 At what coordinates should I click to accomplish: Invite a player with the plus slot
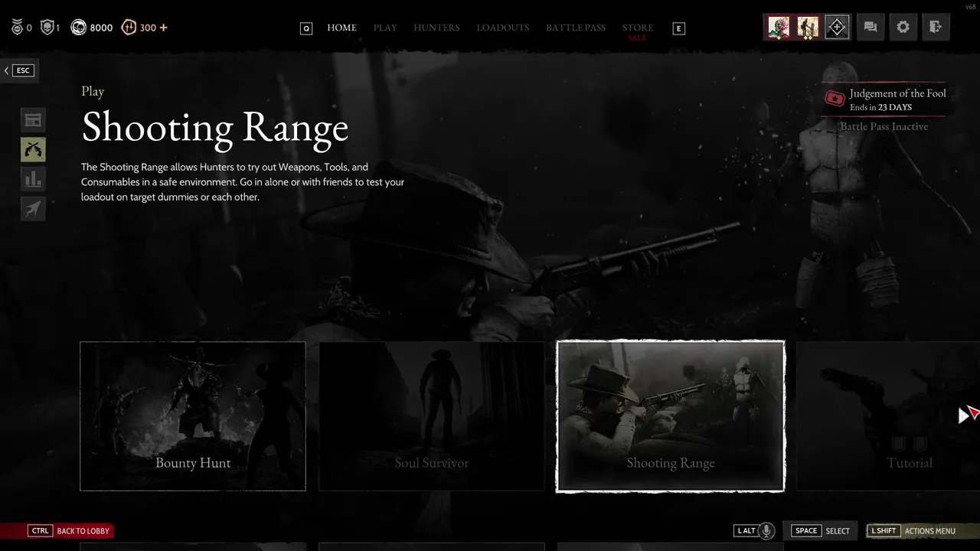(x=837, y=27)
